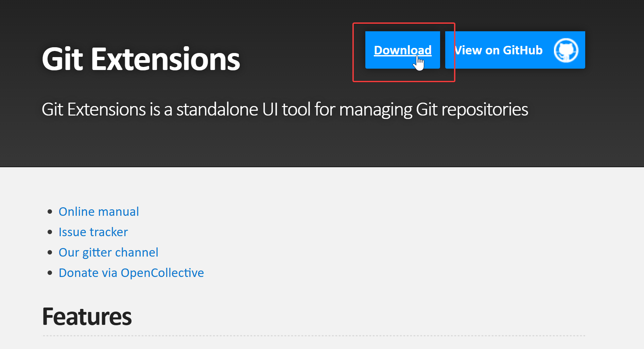Screen dimensions: 644x349
Task: Click the dotted divider under Features
Action: pyautogui.click(x=313, y=336)
